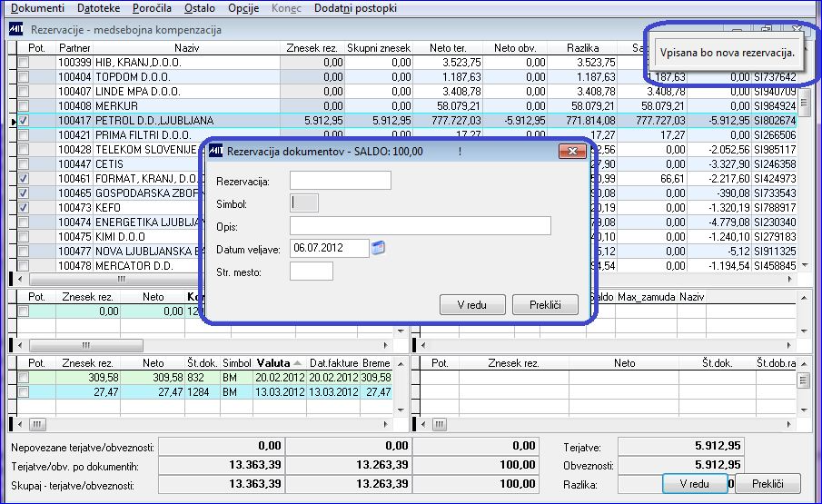Click the Valuta column sort arrow

coord(297,363)
